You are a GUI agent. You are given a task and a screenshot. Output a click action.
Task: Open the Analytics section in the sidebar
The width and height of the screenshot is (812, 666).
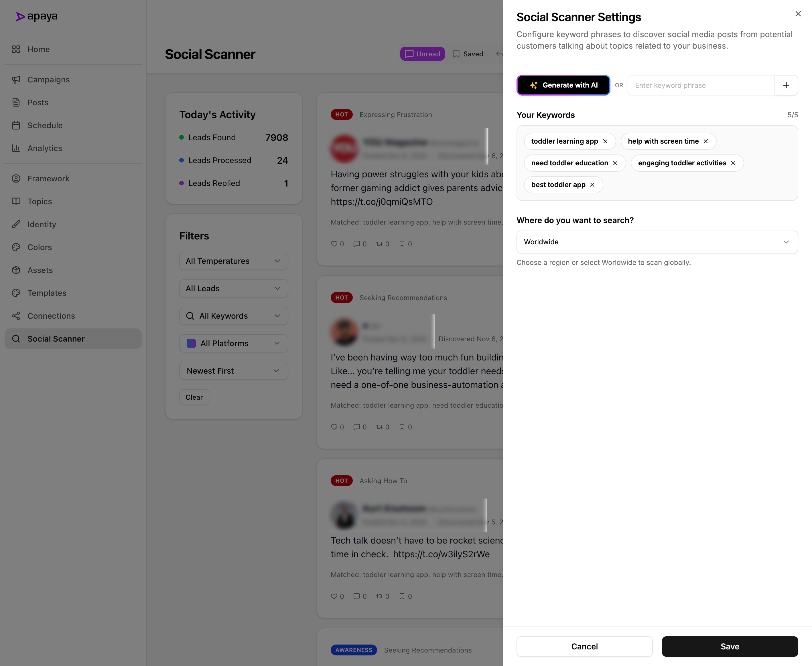click(45, 148)
